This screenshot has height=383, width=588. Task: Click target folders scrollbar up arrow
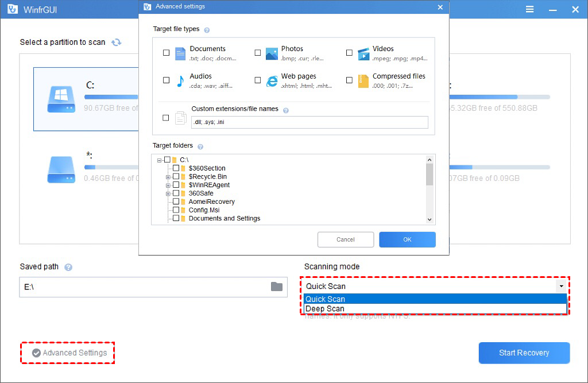pyautogui.click(x=430, y=160)
